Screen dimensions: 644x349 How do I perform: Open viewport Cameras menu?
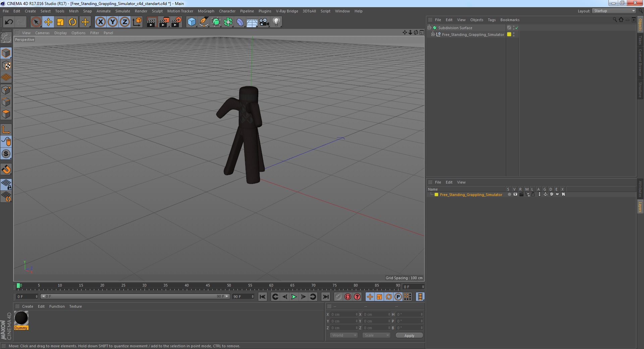[42, 33]
